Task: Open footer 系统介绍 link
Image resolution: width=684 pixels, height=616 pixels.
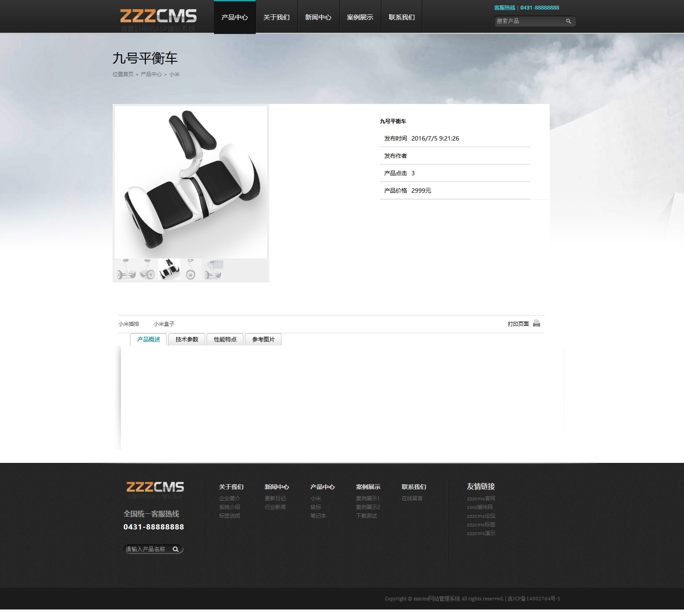Action: click(x=230, y=507)
